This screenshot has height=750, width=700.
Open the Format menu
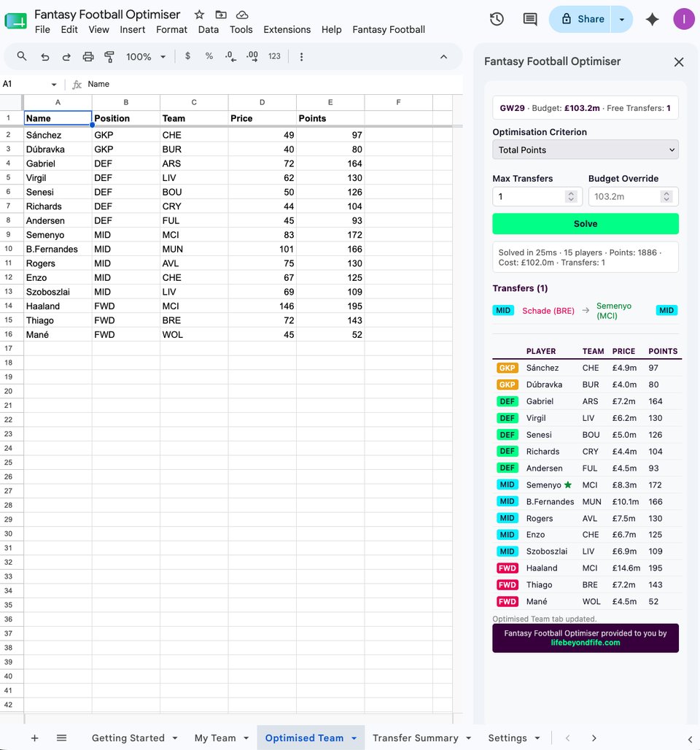(171, 30)
